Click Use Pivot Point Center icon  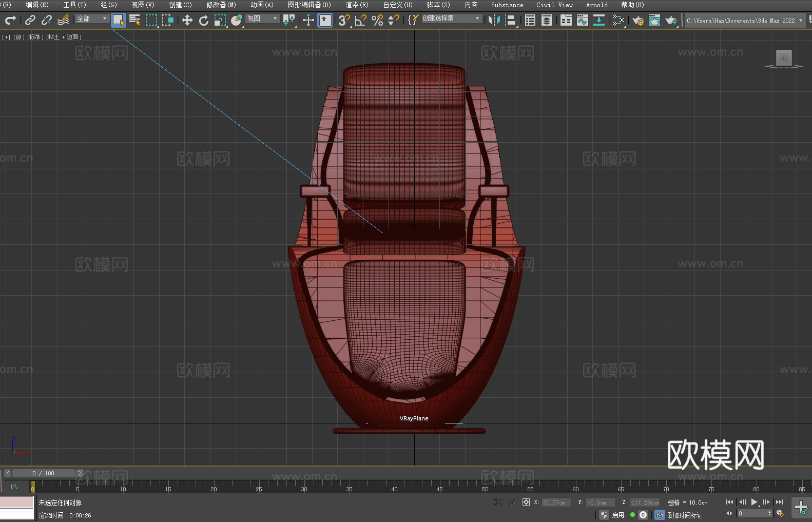pos(289,20)
